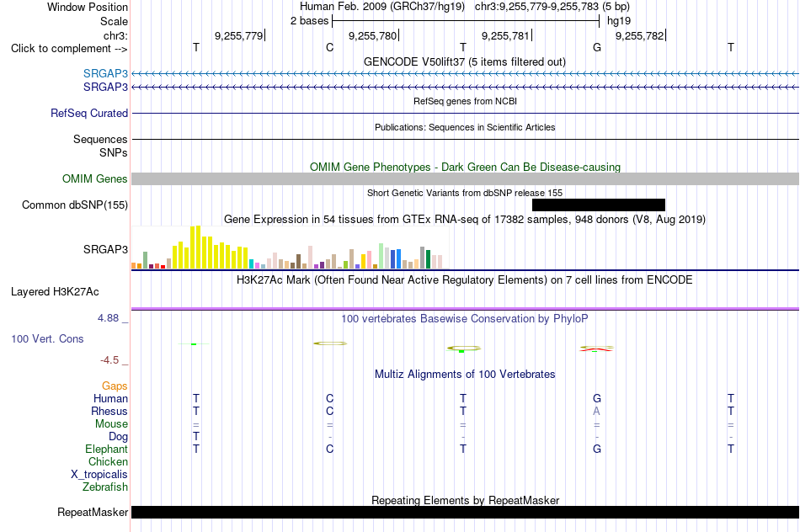Click the black dbSNP variant block
Screen dimensions: 800x532
[599, 205]
